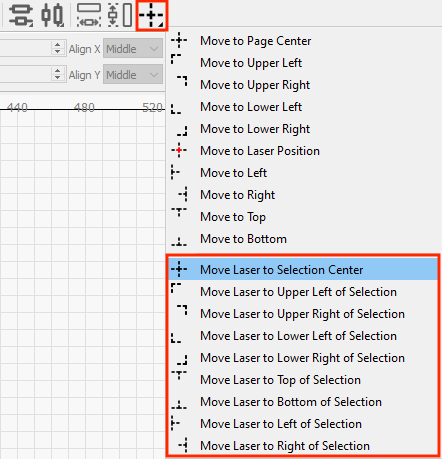Click the make same width icon

(89, 15)
